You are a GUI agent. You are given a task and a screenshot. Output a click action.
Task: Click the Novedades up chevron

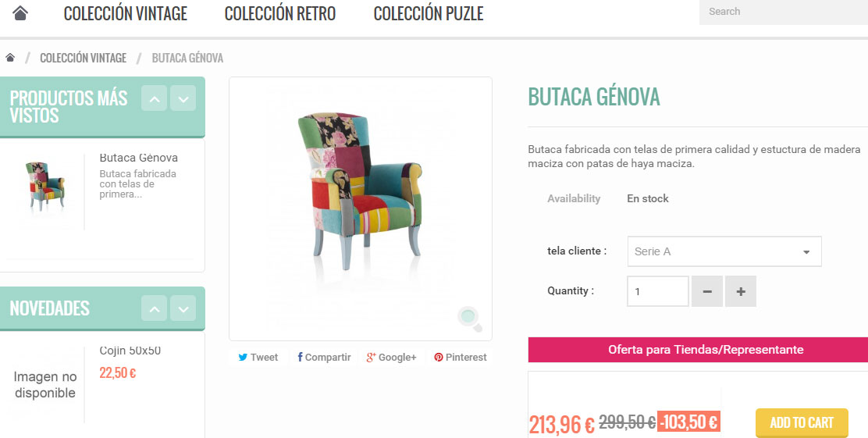click(x=155, y=308)
